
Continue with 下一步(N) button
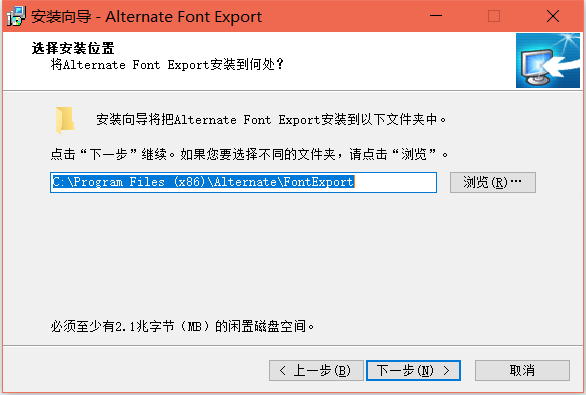pyautogui.click(x=413, y=370)
